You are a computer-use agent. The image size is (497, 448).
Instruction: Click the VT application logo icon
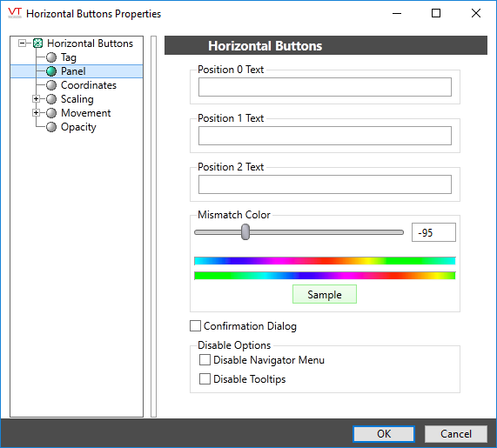(x=15, y=13)
